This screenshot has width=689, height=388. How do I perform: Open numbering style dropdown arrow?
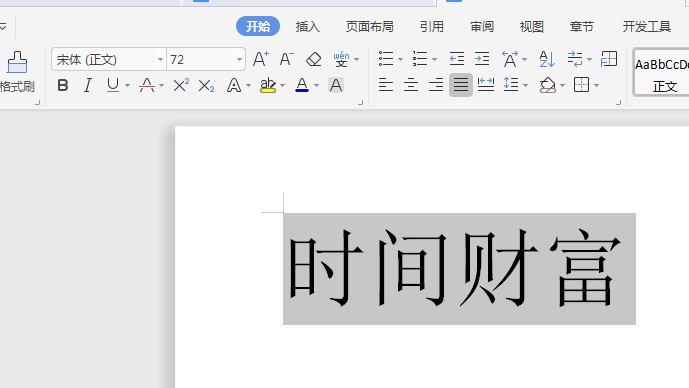(x=434, y=59)
